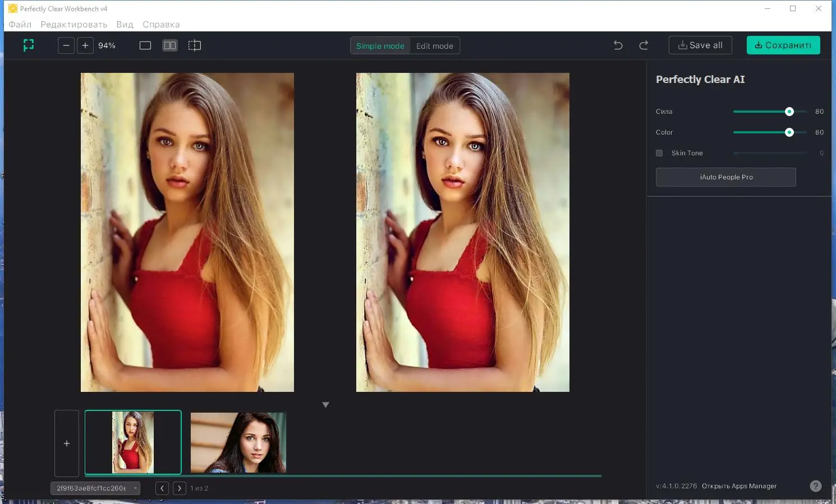Screen dimensions: 836x504
Task: Select side-by-side comparison view
Action: pyautogui.click(x=170, y=45)
